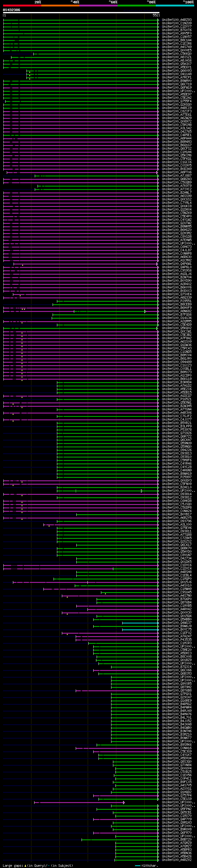Click the hit label UniRef100_Q65CB1
The width and height of the screenshot is (197, 868).
[x=176, y=812]
